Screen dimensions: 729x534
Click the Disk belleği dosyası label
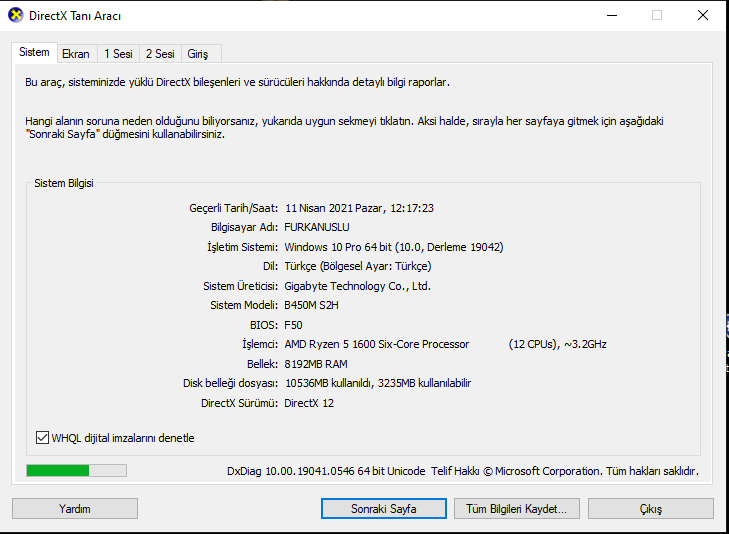(x=230, y=383)
